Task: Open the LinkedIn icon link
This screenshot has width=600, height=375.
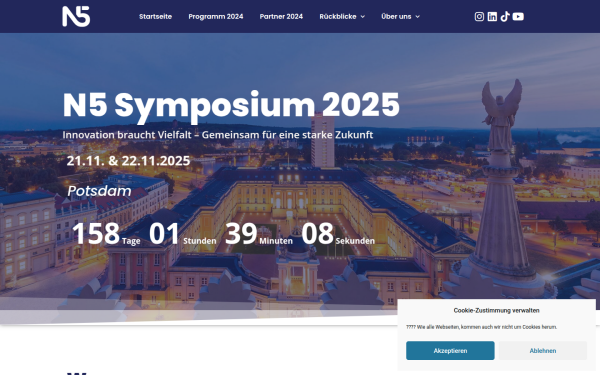Action: click(x=492, y=16)
